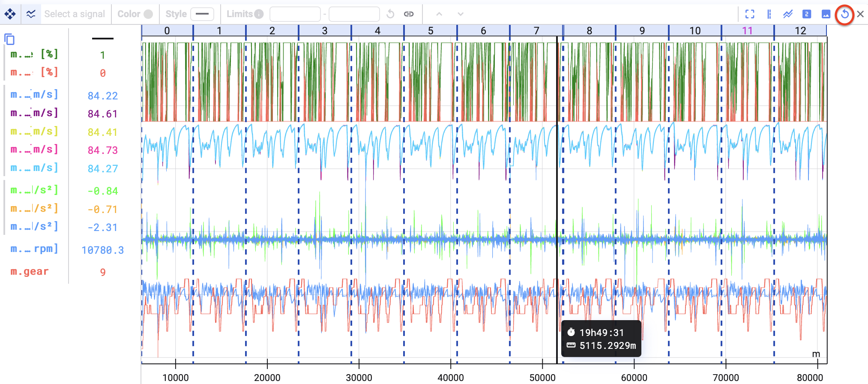868x384 pixels.
Task: Select the m.gear signal label
Action: coord(30,272)
